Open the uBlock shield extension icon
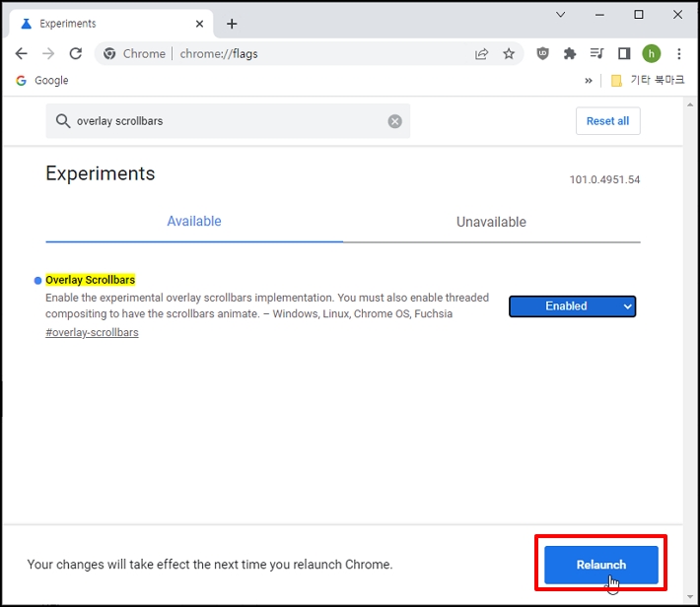Screen dimensions: 700x607 point(542,54)
